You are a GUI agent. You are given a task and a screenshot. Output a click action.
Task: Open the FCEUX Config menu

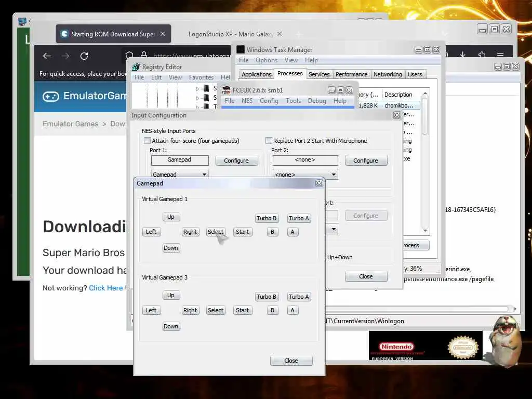click(x=269, y=101)
